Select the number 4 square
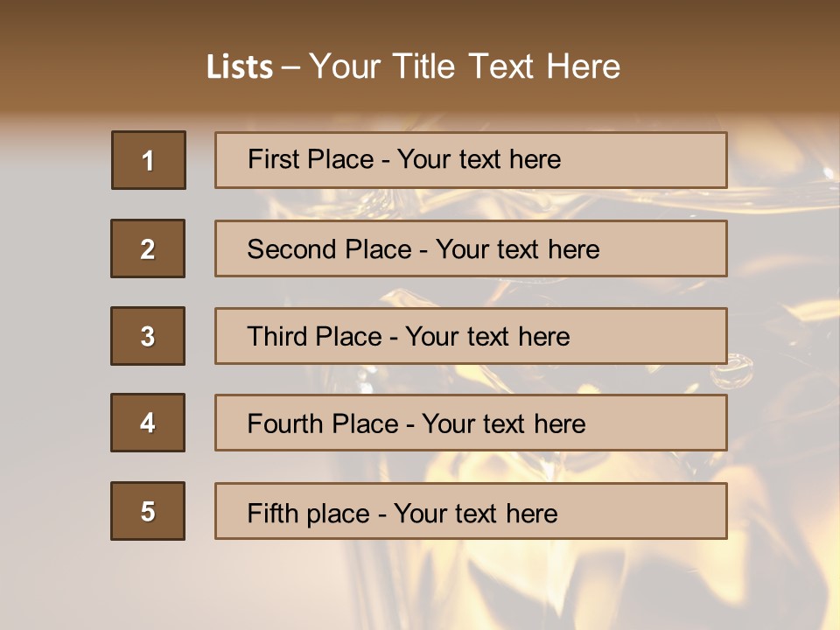 tap(148, 423)
